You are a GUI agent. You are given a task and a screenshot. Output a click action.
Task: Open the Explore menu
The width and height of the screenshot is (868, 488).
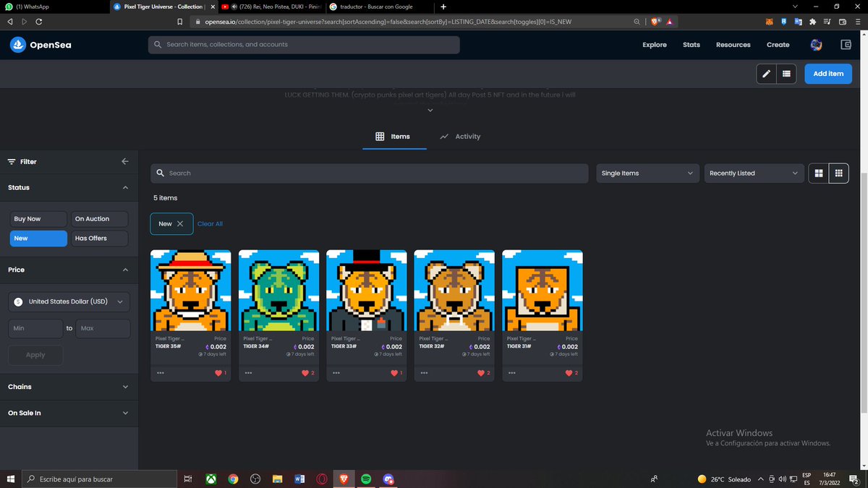point(655,45)
